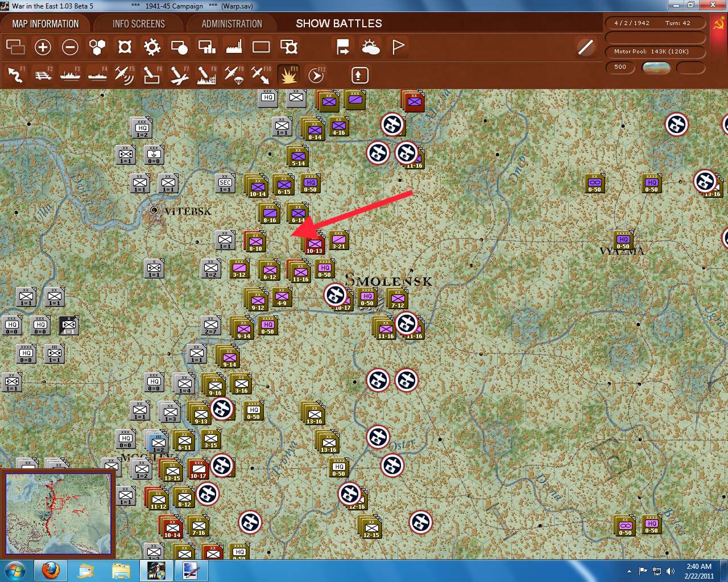Select the F2 rail mode icon
Screen dimensions: 728x582
pyautogui.click(x=43, y=75)
